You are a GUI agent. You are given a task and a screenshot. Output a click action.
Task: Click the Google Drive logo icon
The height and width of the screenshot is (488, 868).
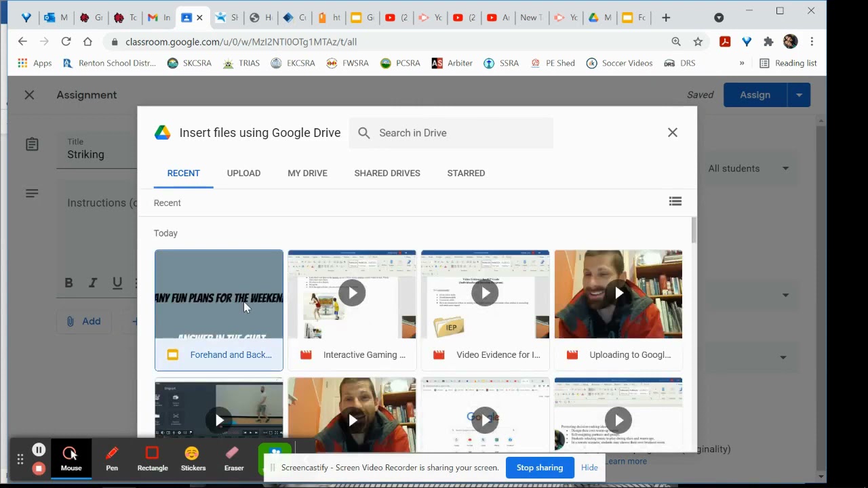pos(162,133)
